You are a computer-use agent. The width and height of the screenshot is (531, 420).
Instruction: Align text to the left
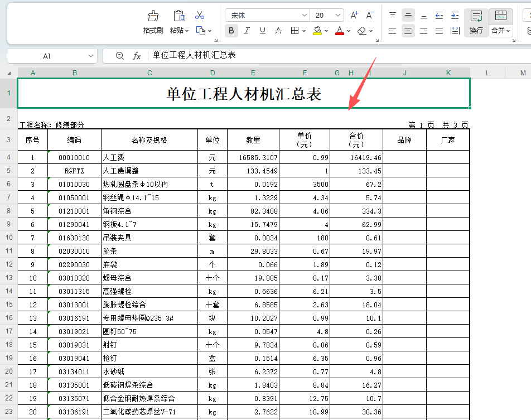(x=393, y=31)
